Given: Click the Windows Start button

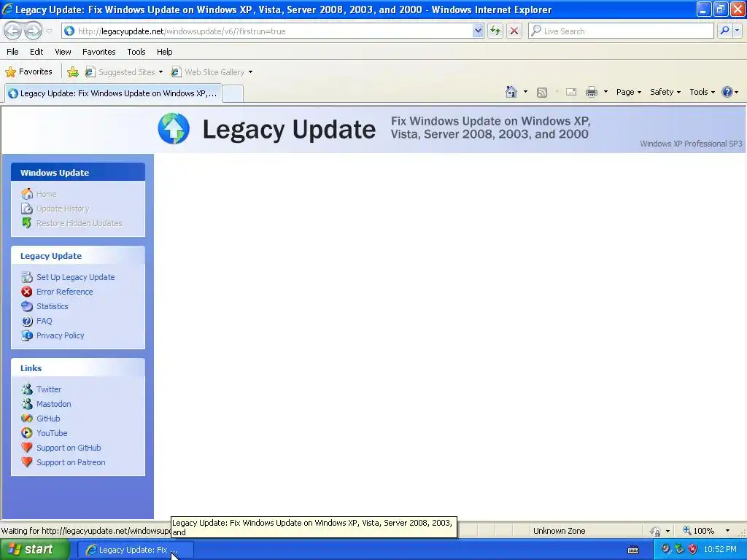Looking at the screenshot, I should click(x=34, y=550).
